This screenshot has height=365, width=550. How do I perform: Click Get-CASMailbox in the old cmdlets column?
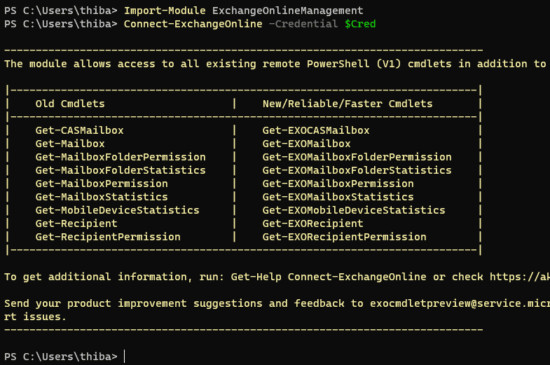click(79, 130)
